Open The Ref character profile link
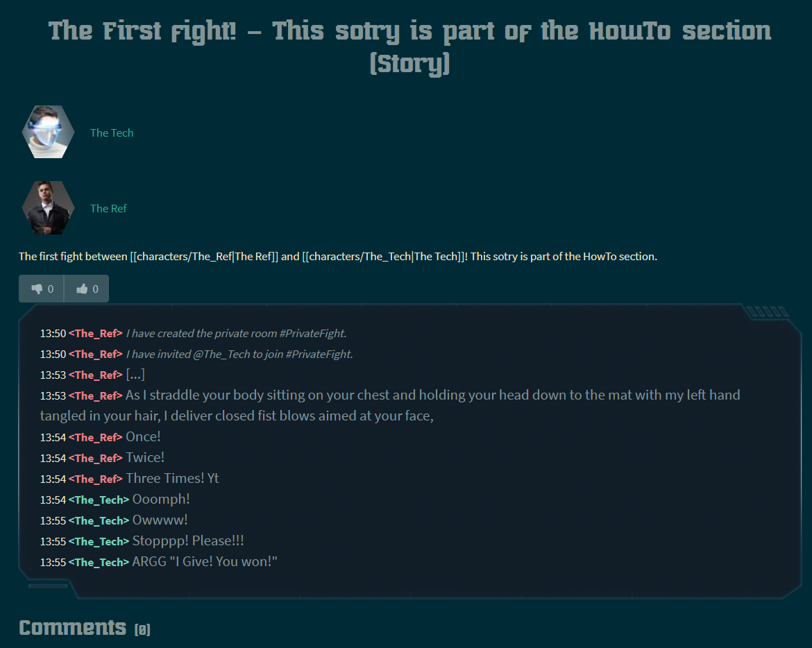812x648 pixels. tap(108, 208)
